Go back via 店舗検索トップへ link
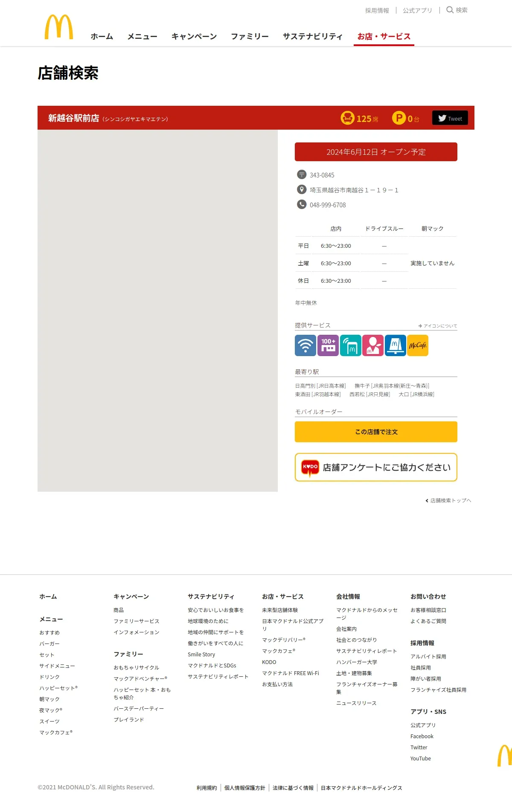512x812 pixels. pyautogui.click(x=448, y=501)
